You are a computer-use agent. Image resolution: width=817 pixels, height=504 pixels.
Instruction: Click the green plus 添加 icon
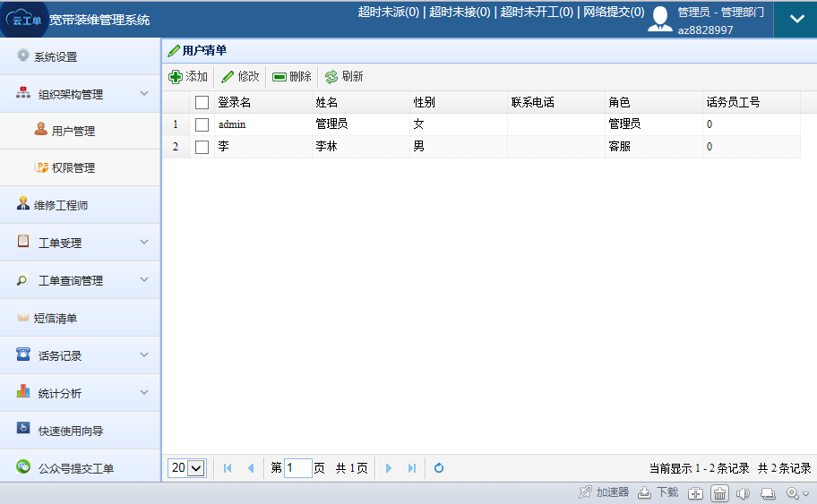(175, 77)
